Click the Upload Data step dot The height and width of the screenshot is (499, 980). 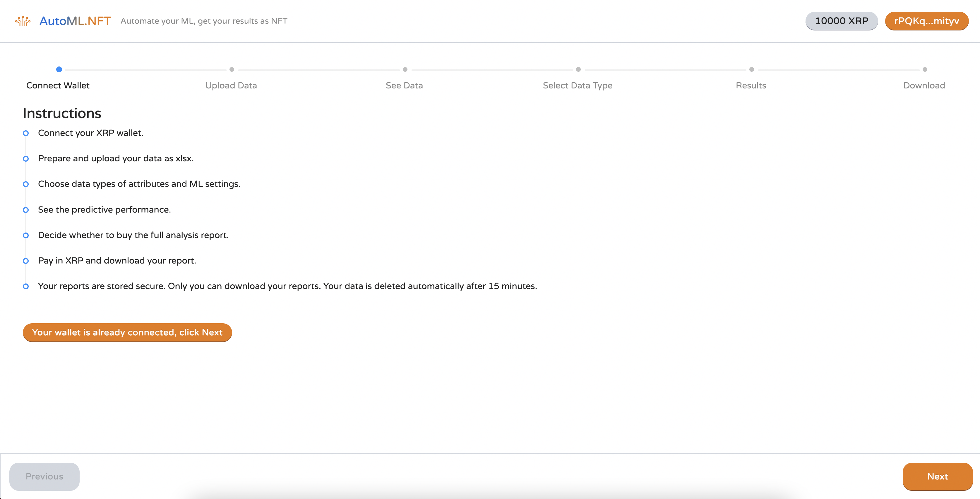pyautogui.click(x=232, y=69)
